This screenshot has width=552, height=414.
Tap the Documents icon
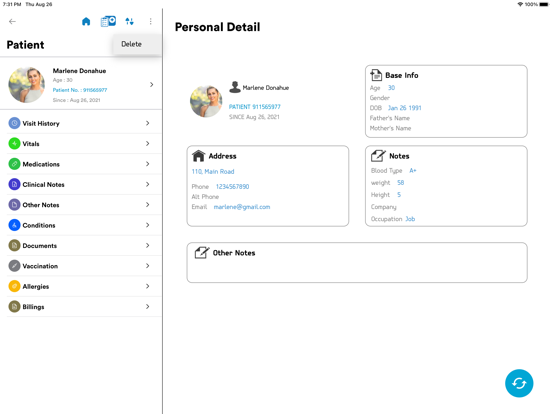point(14,246)
